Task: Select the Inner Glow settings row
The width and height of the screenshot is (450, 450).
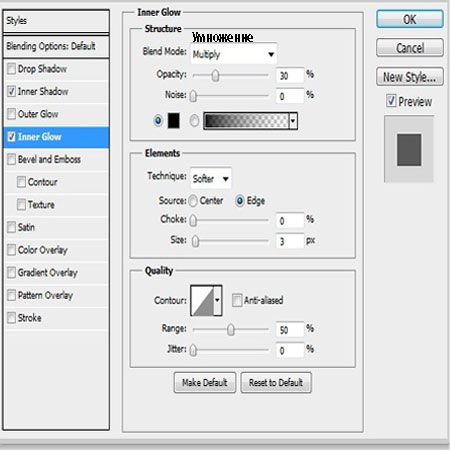Action: click(x=56, y=137)
